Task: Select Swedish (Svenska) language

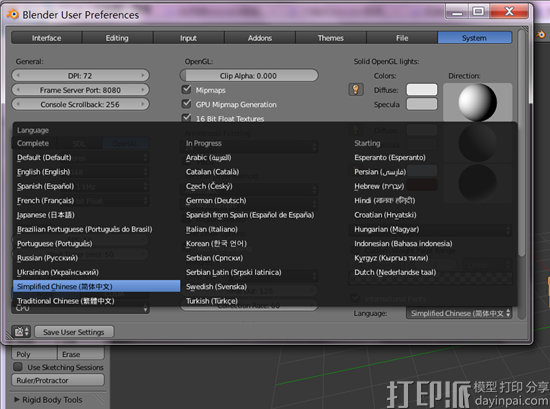Action: [265, 287]
